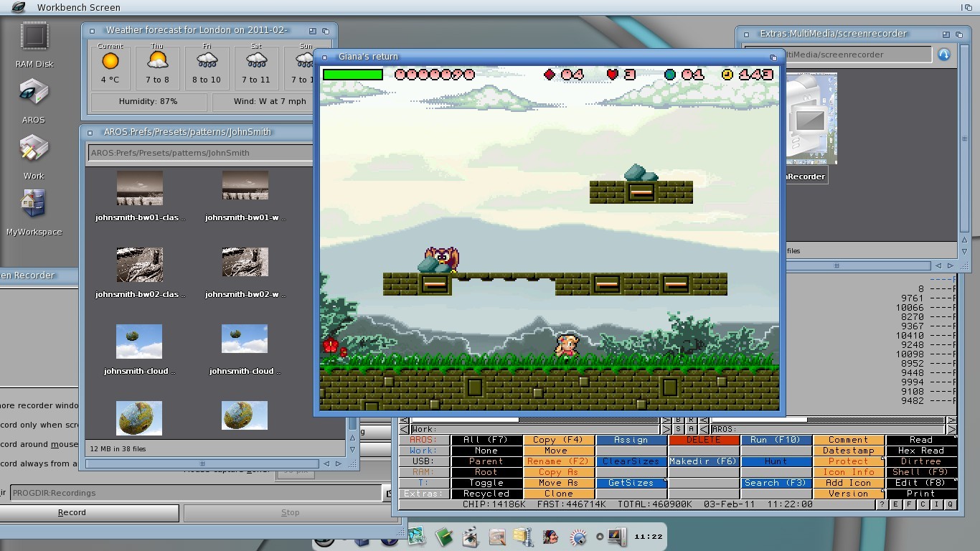Viewport: 980px width, 551px height.
Task: Select the Work: device button
Action: [423, 451]
